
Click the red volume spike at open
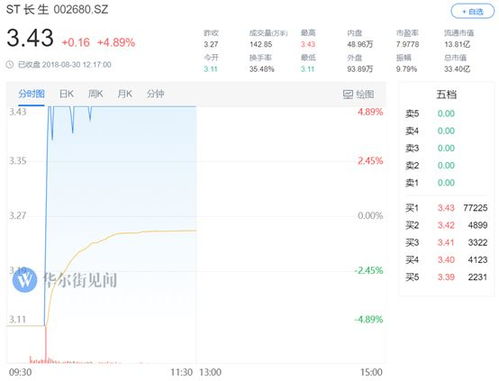click(46, 343)
